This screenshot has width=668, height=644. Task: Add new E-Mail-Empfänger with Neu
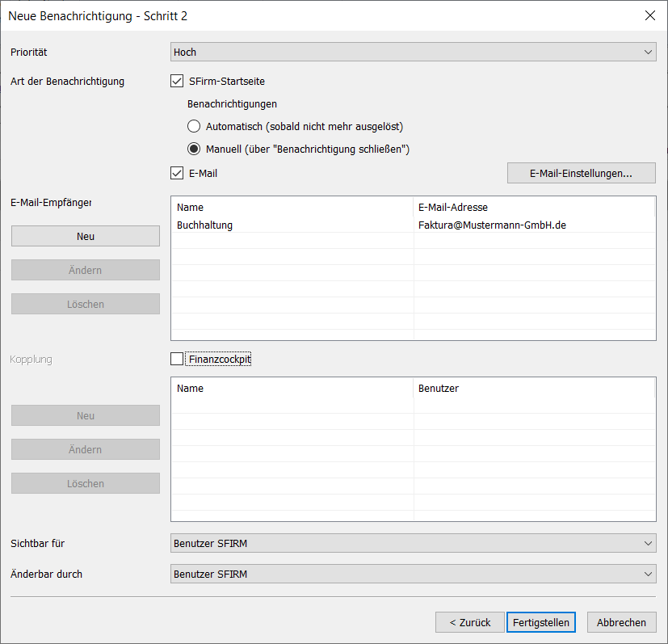(86, 236)
